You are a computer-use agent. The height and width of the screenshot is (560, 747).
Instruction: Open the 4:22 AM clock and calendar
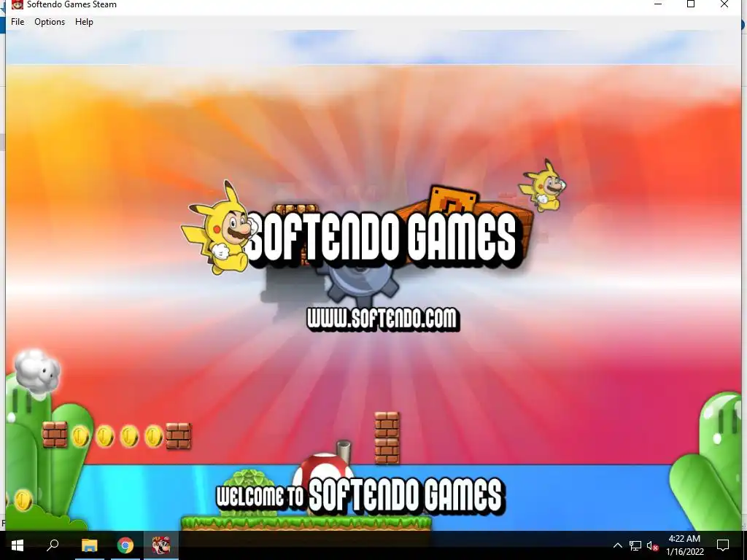tap(684, 545)
